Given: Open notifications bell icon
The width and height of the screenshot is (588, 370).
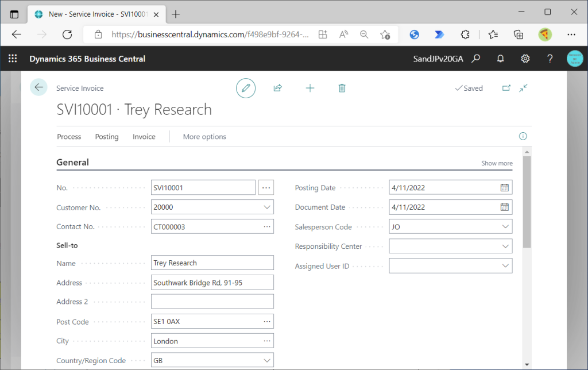Looking at the screenshot, I should (x=501, y=59).
